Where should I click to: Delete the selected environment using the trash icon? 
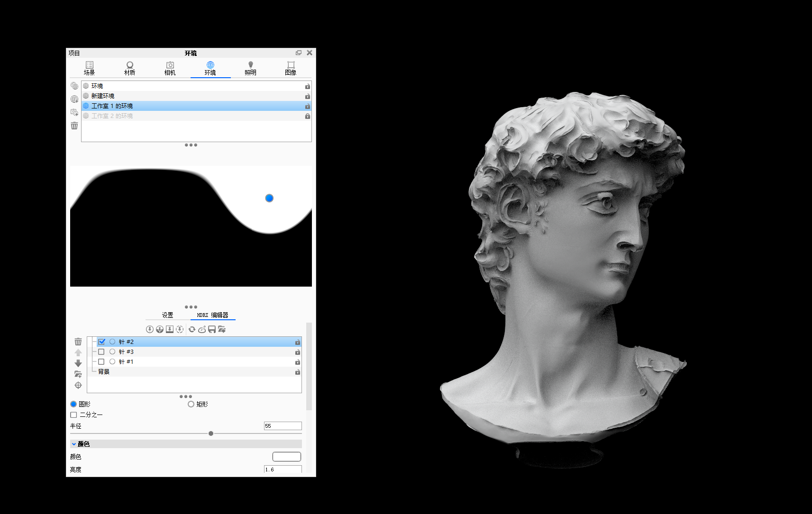74,126
